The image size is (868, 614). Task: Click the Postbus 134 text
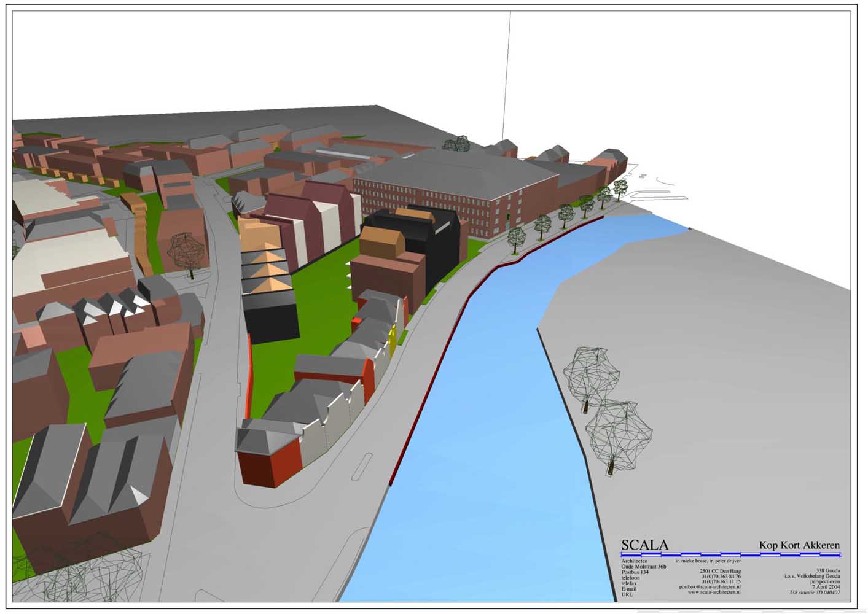pos(635,572)
